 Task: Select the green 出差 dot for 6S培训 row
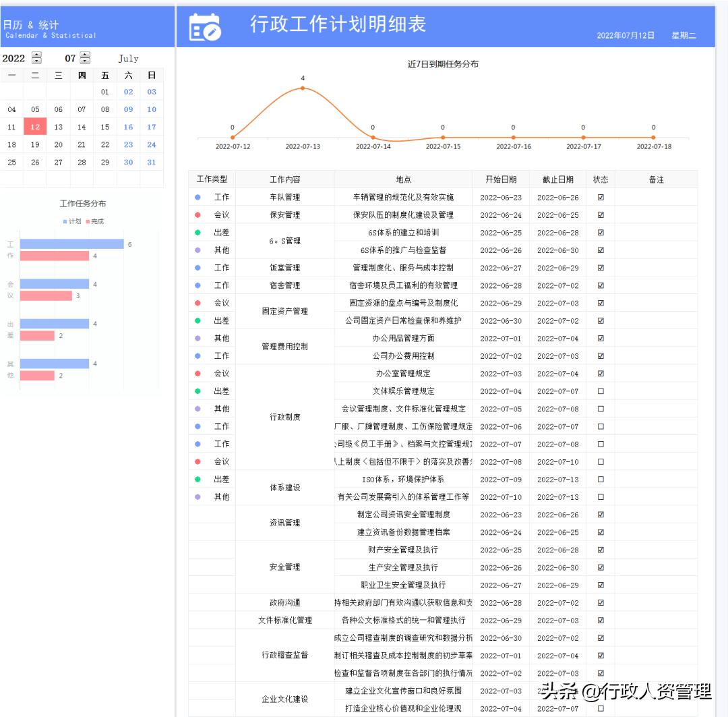[x=196, y=232]
